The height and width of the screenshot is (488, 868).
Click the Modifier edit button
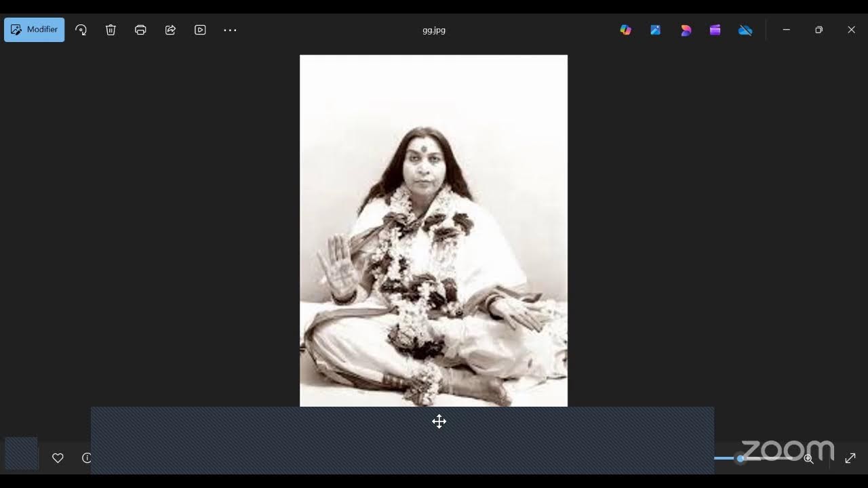pos(35,30)
